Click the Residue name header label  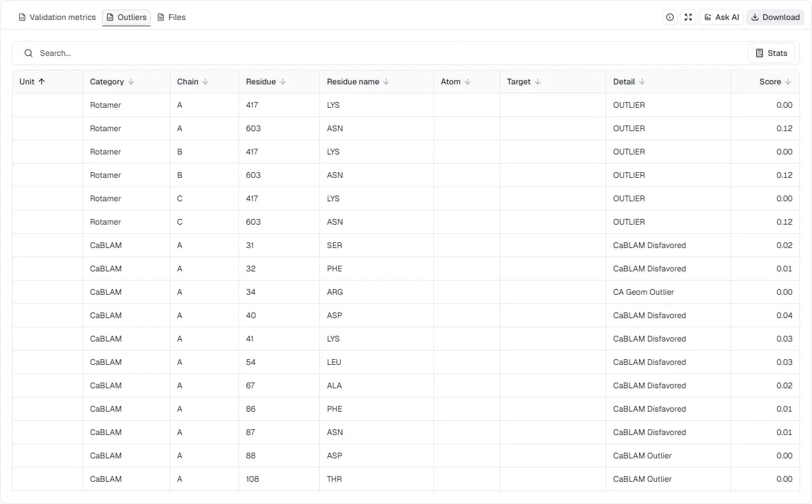tap(353, 82)
